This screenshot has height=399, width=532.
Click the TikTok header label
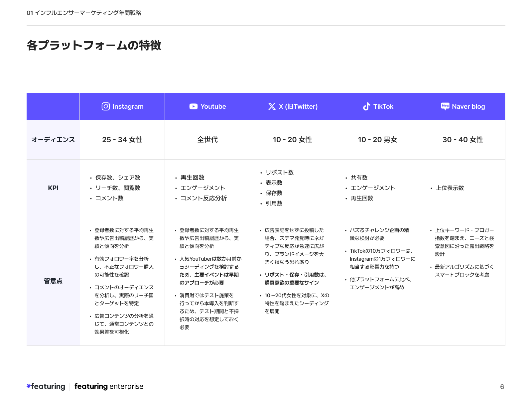click(x=383, y=106)
